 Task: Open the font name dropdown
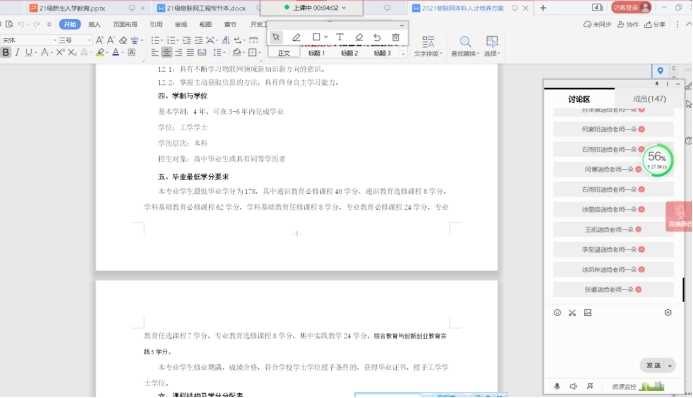(55, 40)
